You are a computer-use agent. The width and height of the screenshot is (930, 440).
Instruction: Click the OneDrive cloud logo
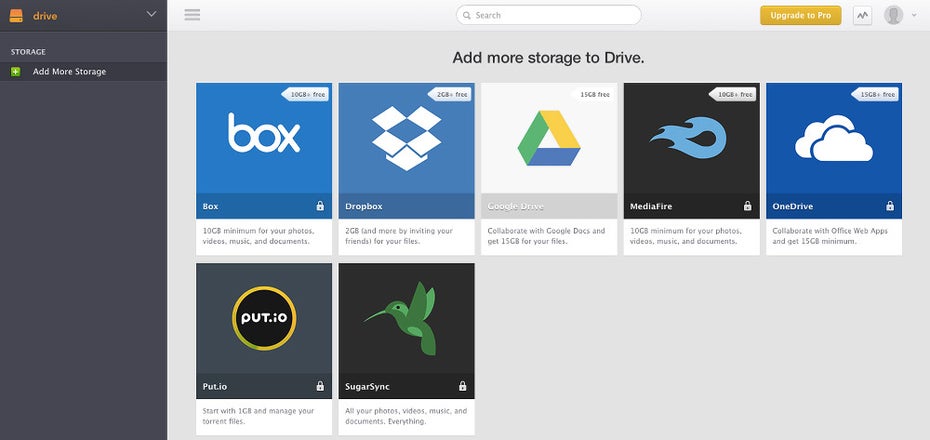point(834,138)
